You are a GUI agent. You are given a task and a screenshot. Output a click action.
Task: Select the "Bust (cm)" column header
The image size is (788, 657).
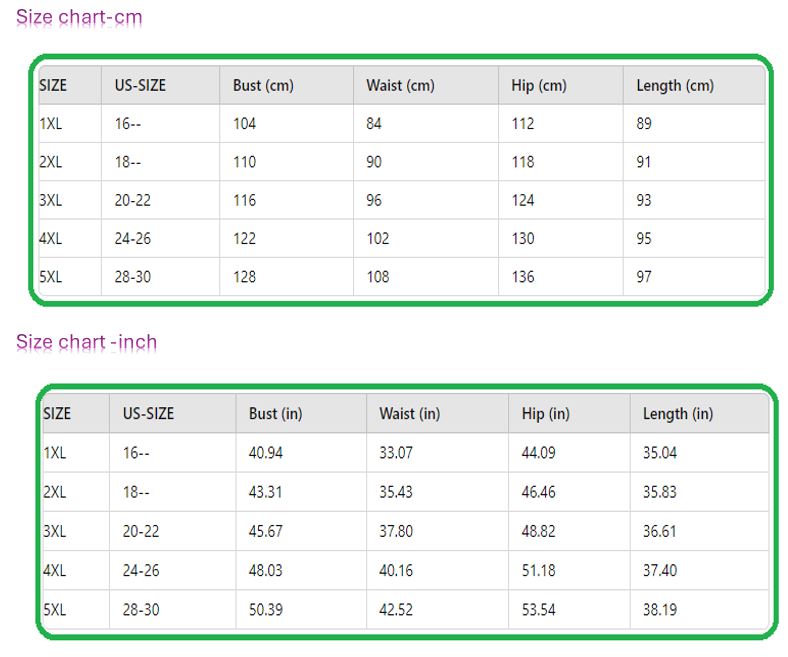(263, 86)
